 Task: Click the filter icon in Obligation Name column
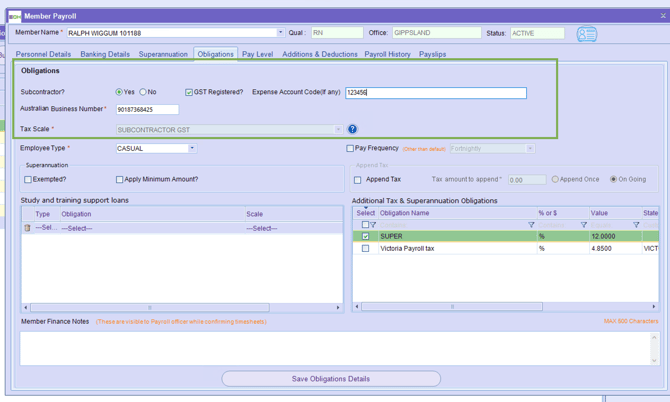click(x=531, y=225)
